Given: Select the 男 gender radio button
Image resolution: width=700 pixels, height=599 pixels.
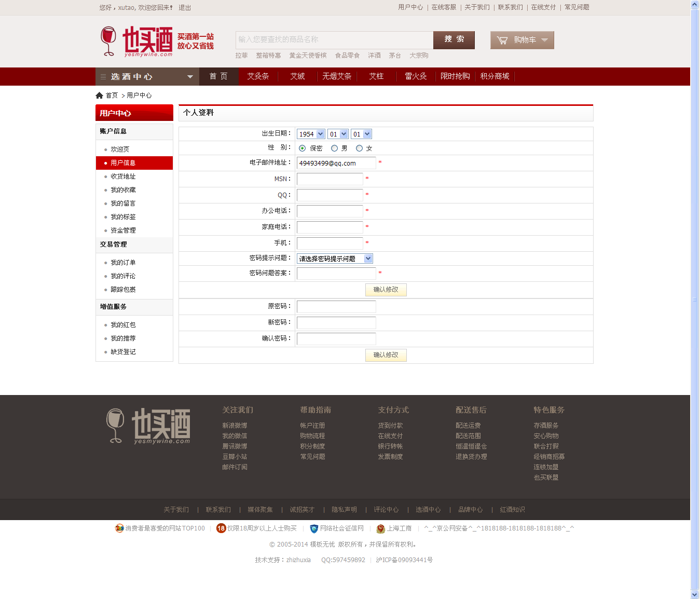Looking at the screenshot, I should (x=334, y=148).
